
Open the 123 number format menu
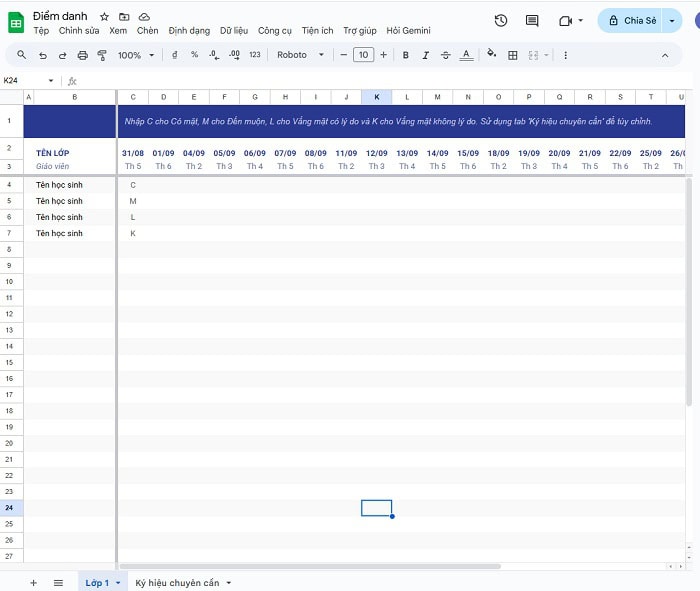(x=254, y=55)
